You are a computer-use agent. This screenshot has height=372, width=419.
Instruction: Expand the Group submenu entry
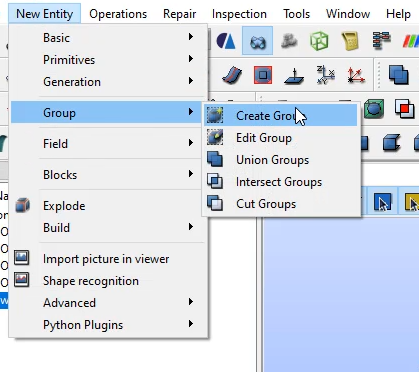pyautogui.click(x=106, y=112)
